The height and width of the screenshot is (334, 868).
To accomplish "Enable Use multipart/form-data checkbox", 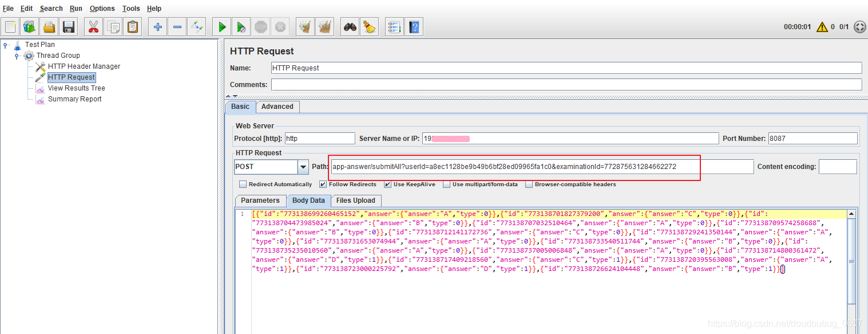I will (446, 184).
